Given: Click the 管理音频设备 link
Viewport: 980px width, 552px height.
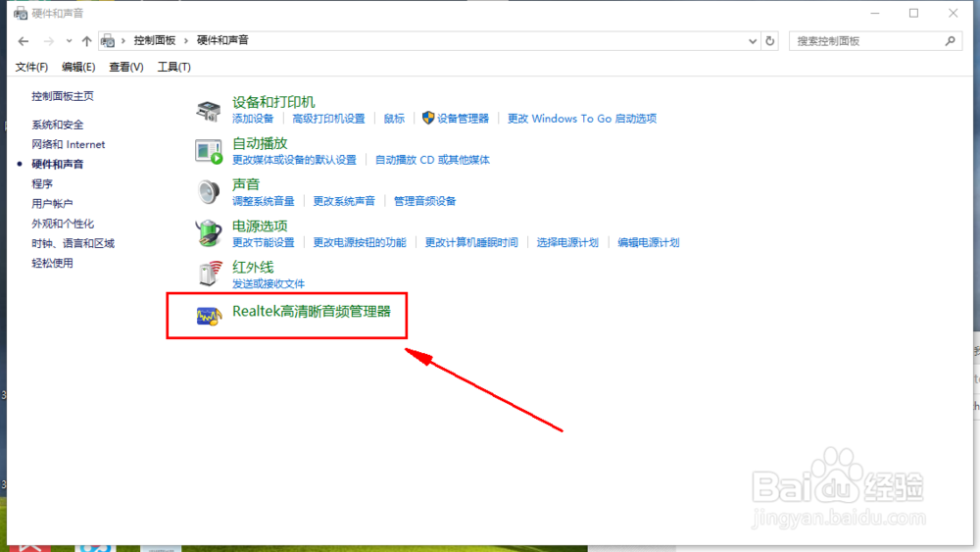Looking at the screenshot, I should (425, 201).
